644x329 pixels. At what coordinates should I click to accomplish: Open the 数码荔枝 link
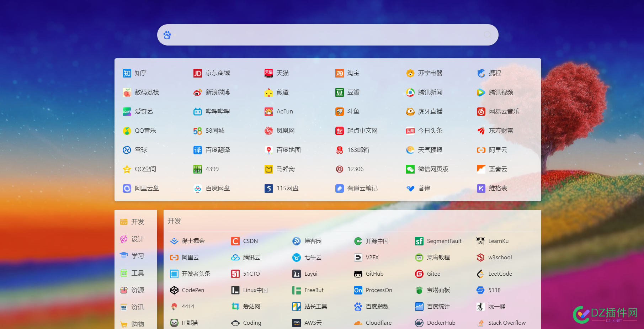tap(141, 92)
